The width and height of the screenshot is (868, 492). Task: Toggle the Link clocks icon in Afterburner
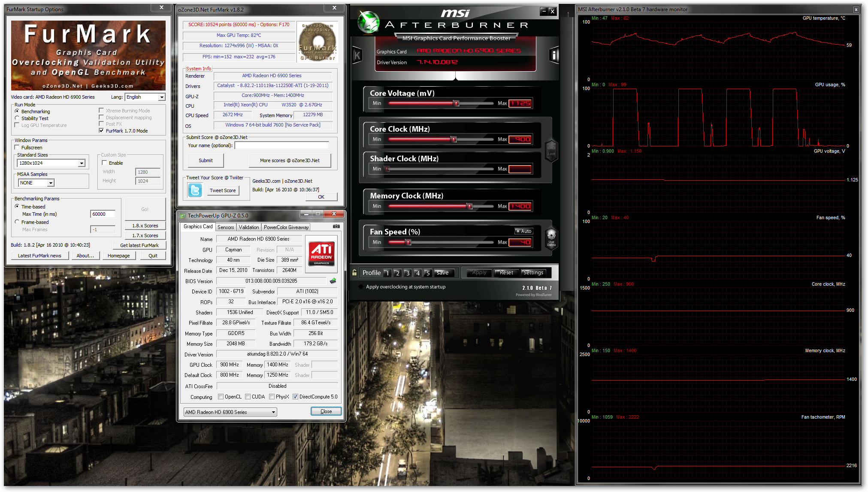pyautogui.click(x=551, y=151)
